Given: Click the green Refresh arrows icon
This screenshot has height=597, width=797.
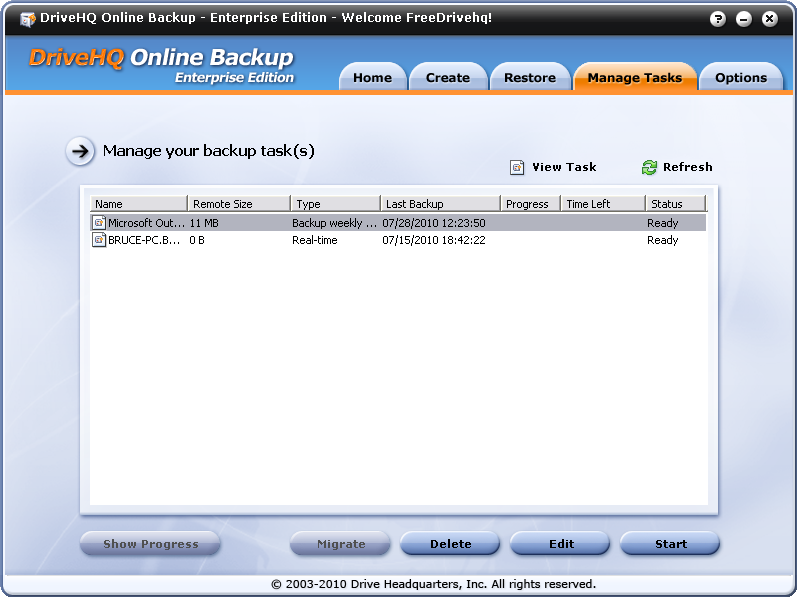Looking at the screenshot, I should [649, 167].
